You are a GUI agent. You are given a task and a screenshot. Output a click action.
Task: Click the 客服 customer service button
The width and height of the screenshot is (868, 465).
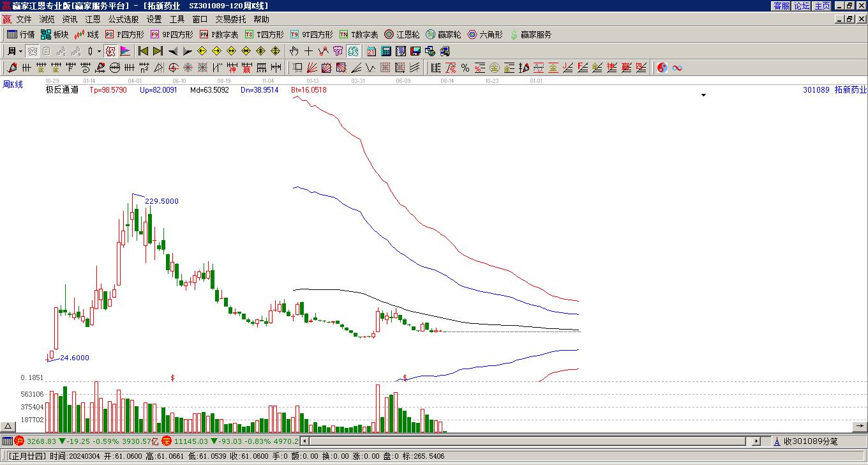pos(782,6)
